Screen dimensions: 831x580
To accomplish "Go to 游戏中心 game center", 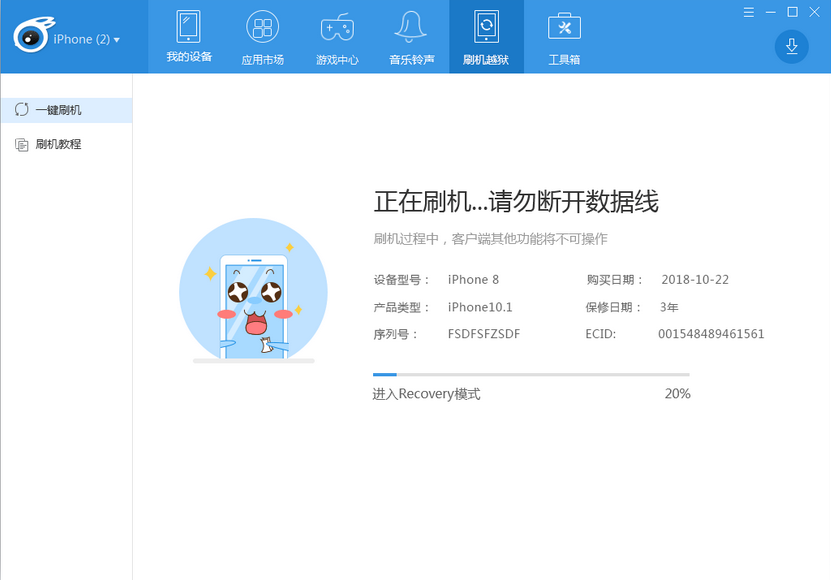I will pyautogui.click(x=337, y=37).
